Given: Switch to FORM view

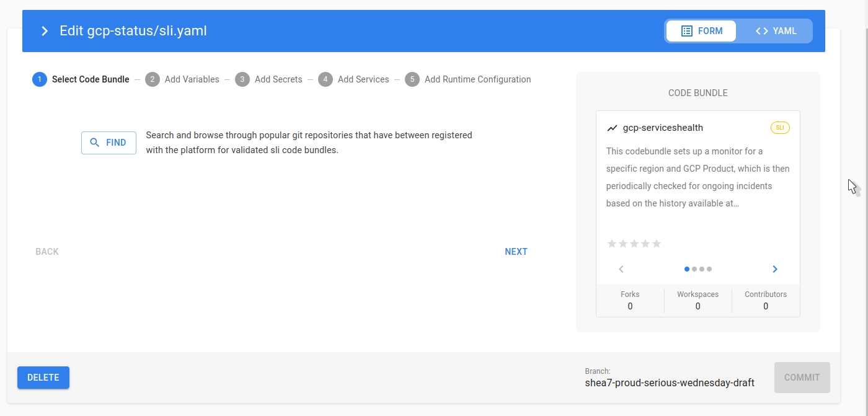Looking at the screenshot, I should click(x=701, y=31).
